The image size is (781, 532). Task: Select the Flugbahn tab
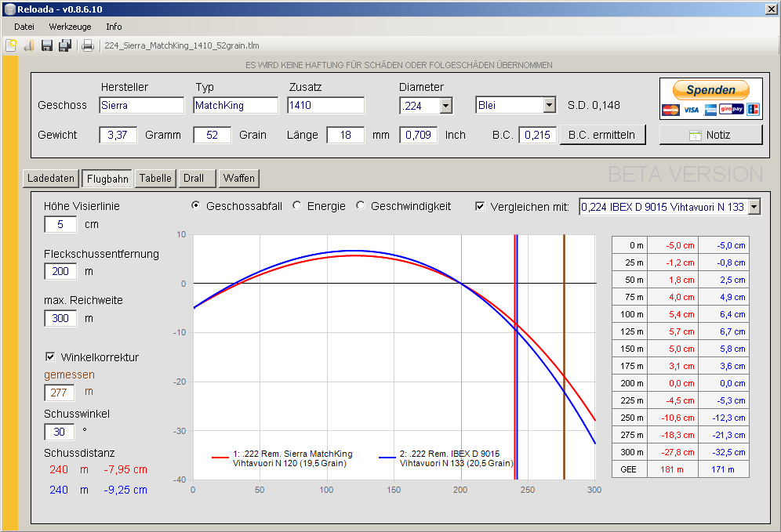(x=107, y=179)
